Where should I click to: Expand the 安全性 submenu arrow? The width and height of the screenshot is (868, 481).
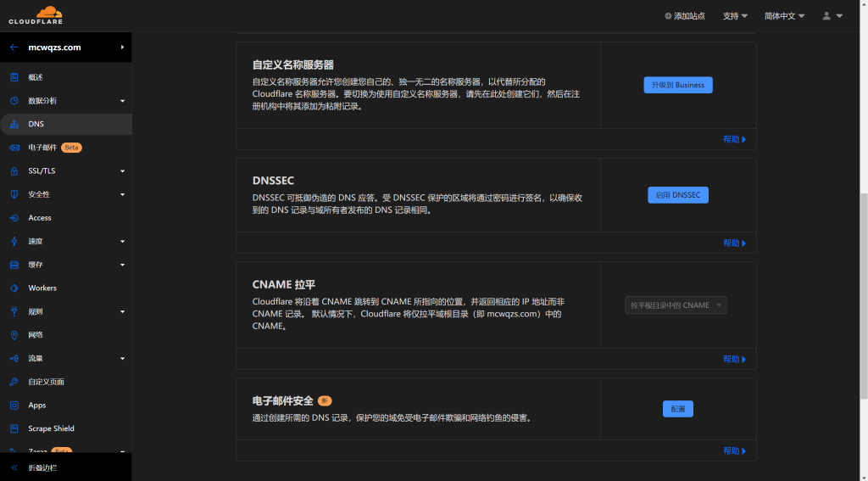(x=122, y=194)
